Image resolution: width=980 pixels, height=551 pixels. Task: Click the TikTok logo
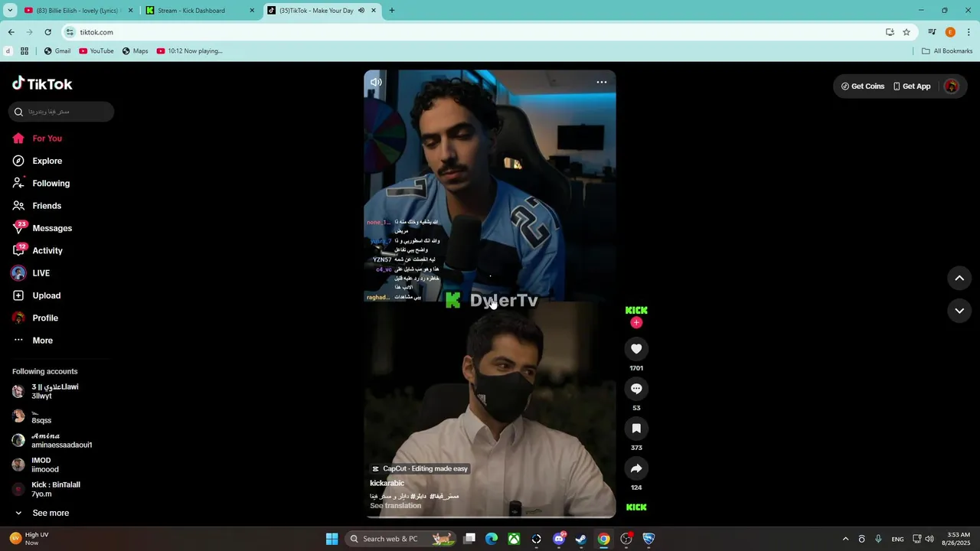pyautogui.click(x=42, y=83)
